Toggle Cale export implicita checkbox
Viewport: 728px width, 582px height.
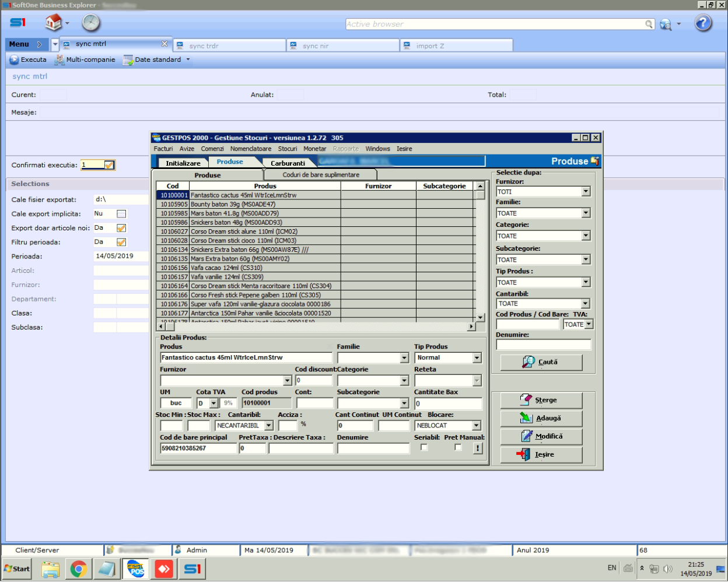[x=121, y=214]
